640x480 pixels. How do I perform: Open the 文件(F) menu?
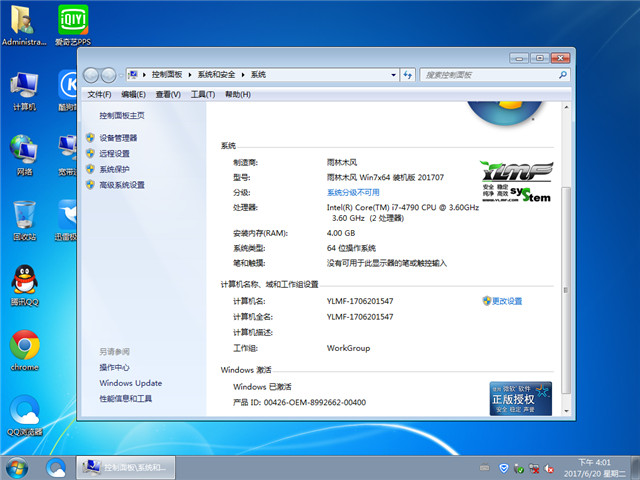[99, 95]
